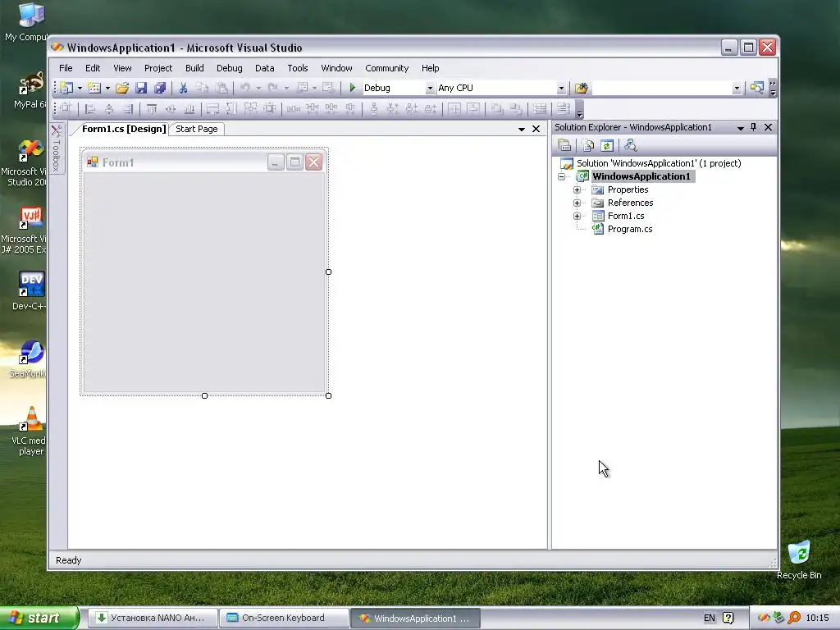The height and width of the screenshot is (630, 840).
Task: Save the current file with the floppy icon
Action: [141, 88]
